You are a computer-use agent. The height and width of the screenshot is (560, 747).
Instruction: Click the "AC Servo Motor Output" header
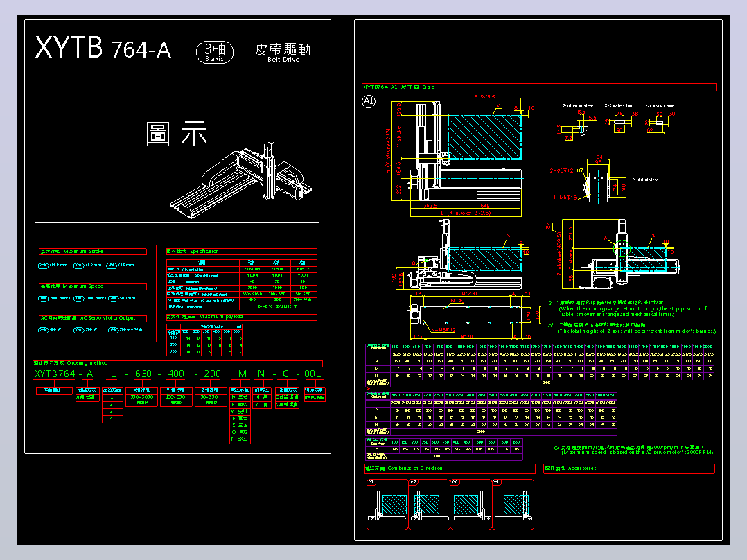pos(92,318)
